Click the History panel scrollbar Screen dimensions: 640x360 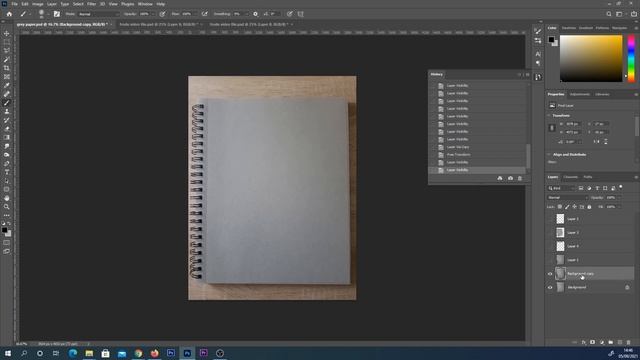(529, 156)
